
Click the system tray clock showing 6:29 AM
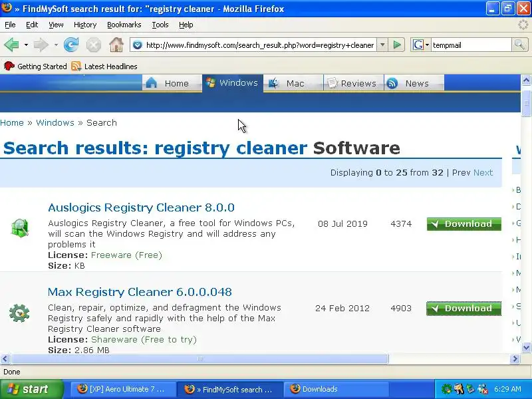pos(507,389)
